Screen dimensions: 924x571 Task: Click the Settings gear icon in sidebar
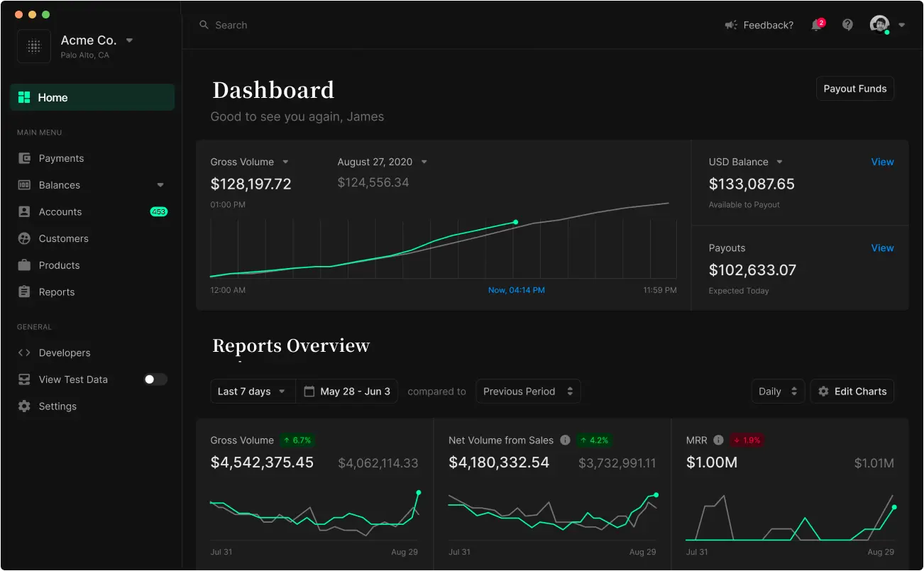point(24,406)
